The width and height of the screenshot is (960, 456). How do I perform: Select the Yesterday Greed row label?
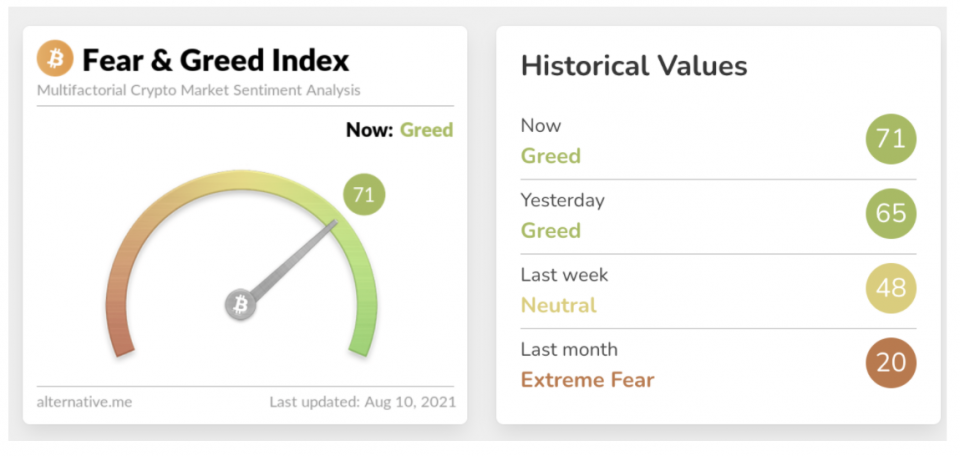tap(562, 215)
